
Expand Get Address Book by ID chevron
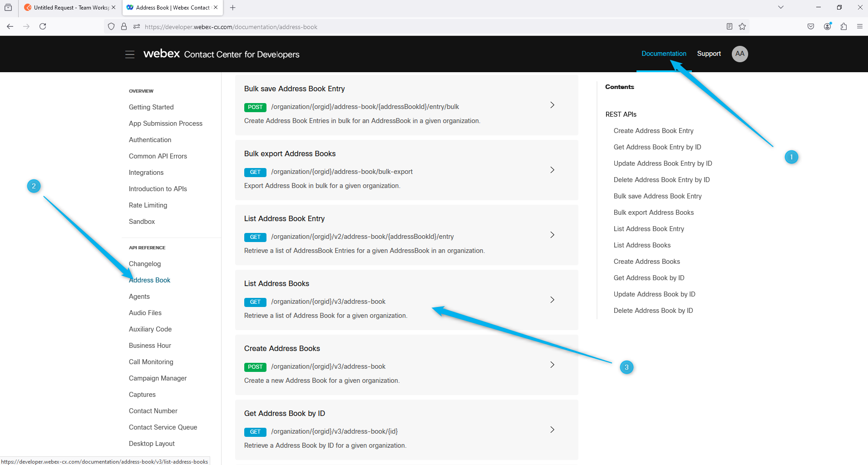[x=552, y=430]
